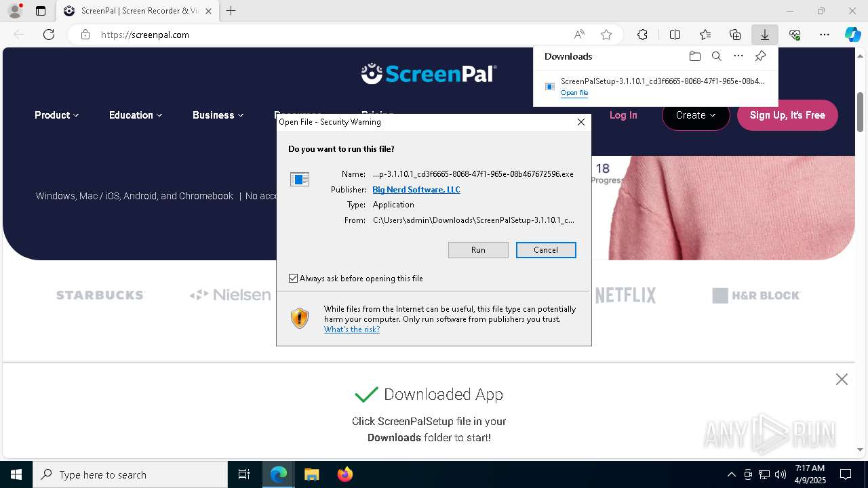Toggle Read aloud icon in address bar

[x=579, y=35]
